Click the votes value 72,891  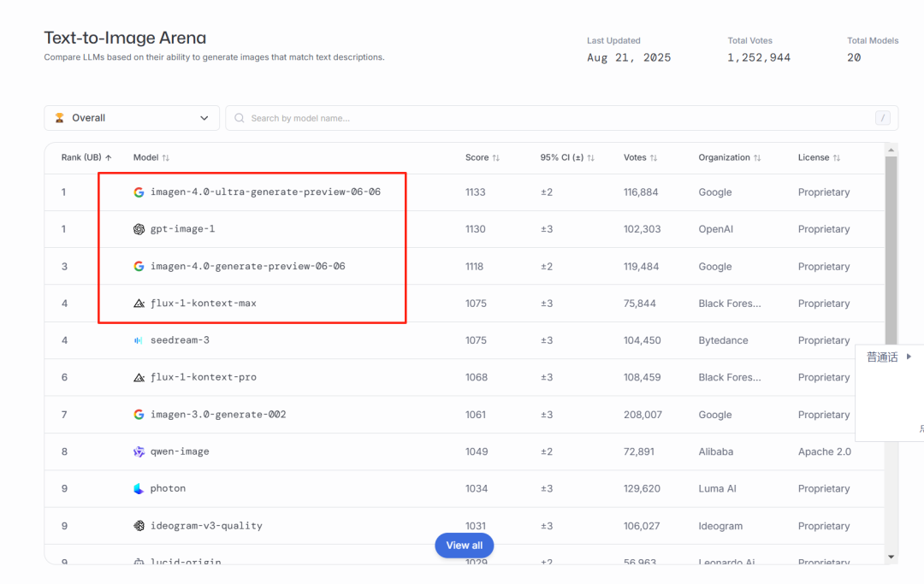click(x=639, y=451)
